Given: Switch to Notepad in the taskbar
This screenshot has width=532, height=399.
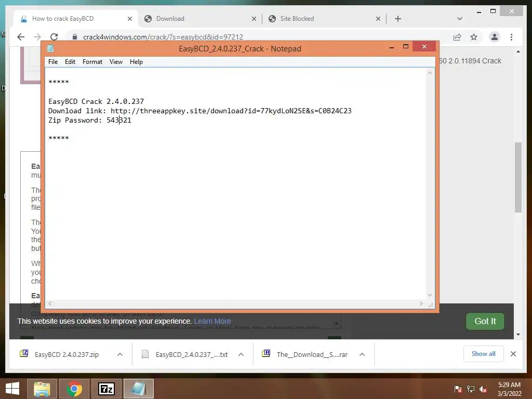Looking at the screenshot, I should coord(138,389).
